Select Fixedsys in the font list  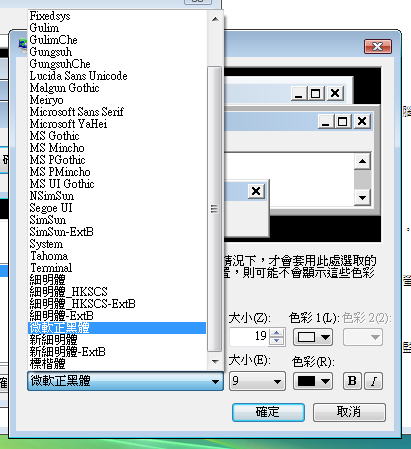tap(117, 16)
